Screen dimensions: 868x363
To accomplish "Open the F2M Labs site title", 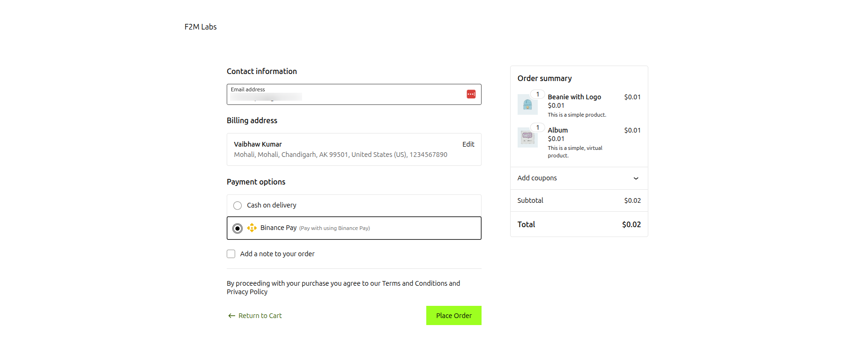I will coord(200,27).
